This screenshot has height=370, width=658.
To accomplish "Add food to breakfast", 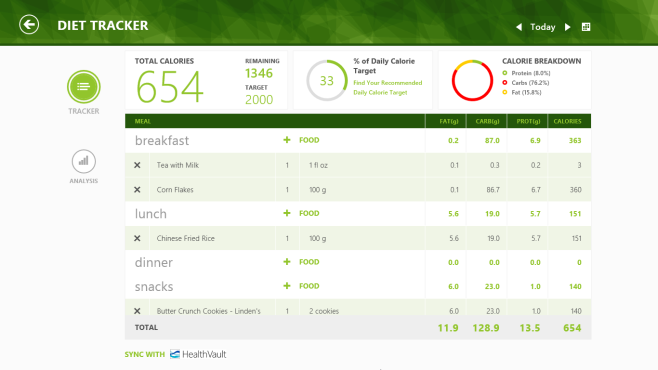I will [x=301, y=140].
